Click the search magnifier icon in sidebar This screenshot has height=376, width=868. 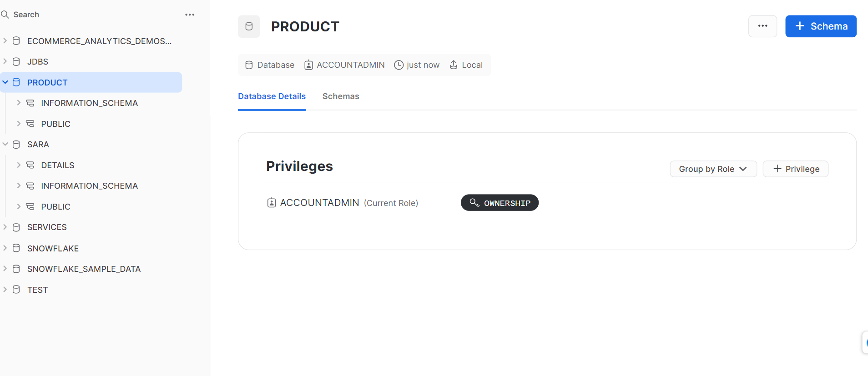[5, 15]
